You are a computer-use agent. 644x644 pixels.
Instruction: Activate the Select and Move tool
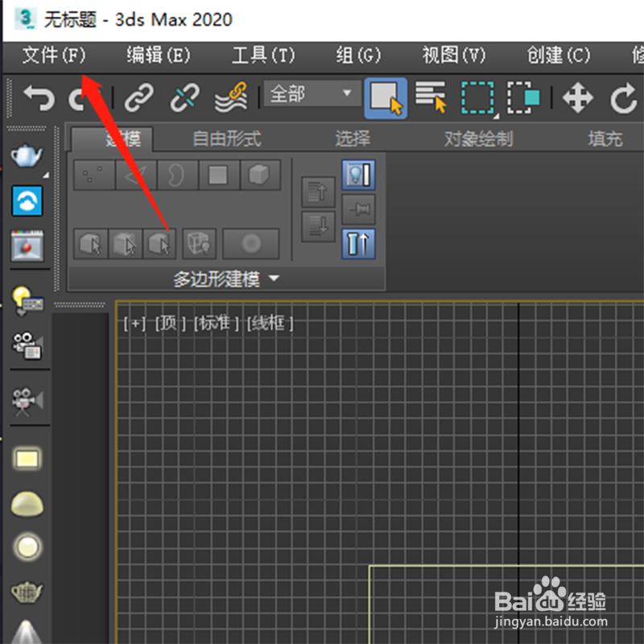[578, 97]
